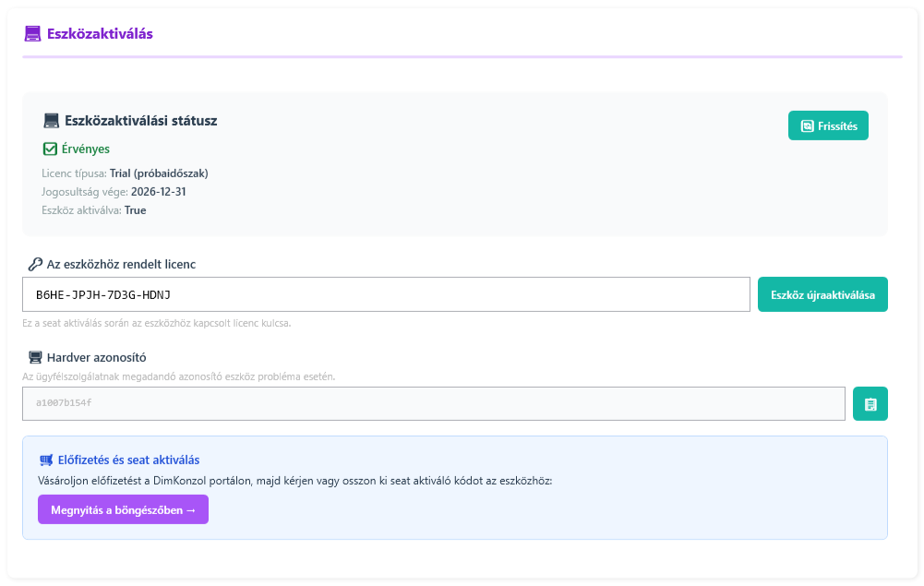Click the Előfizetés és seat aktiválás heading

click(128, 460)
